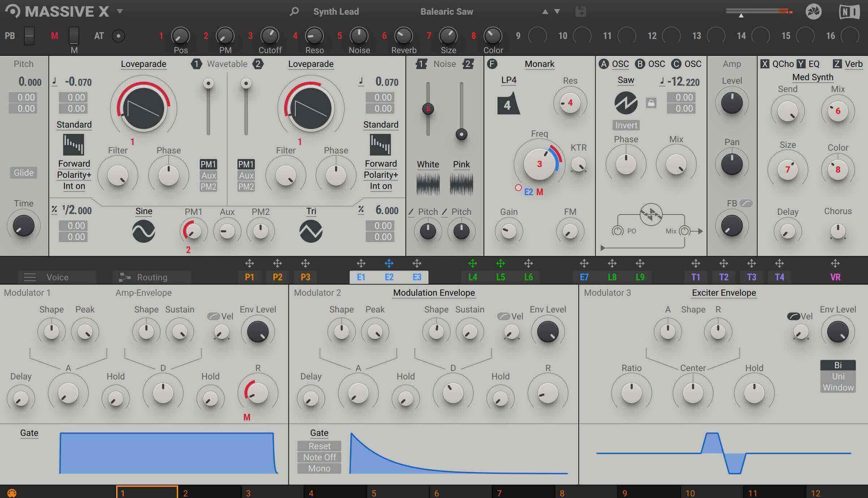Click the header master volume slider
Viewport: 868px width, 498px height.
(x=759, y=12)
